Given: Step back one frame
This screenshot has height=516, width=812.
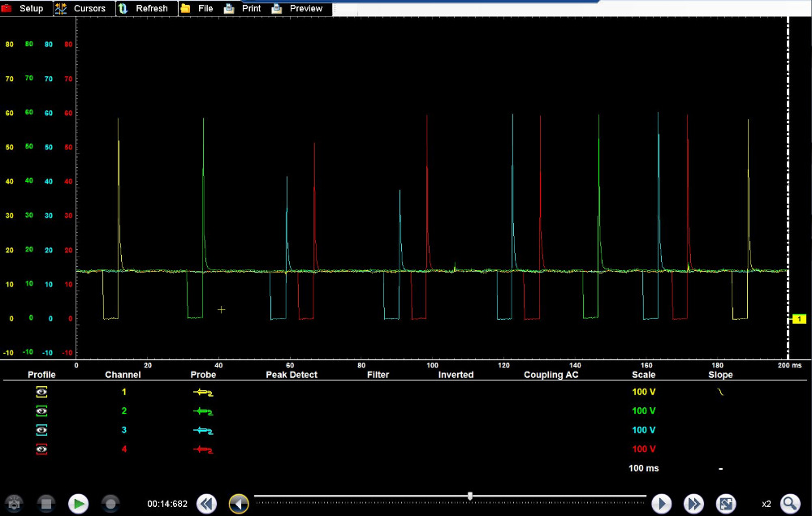Looking at the screenshot, I should click(238, 504).
